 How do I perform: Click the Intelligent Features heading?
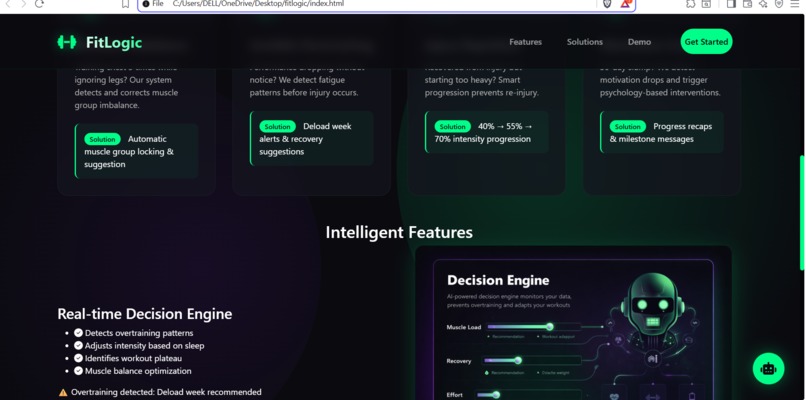pos(399,232)
